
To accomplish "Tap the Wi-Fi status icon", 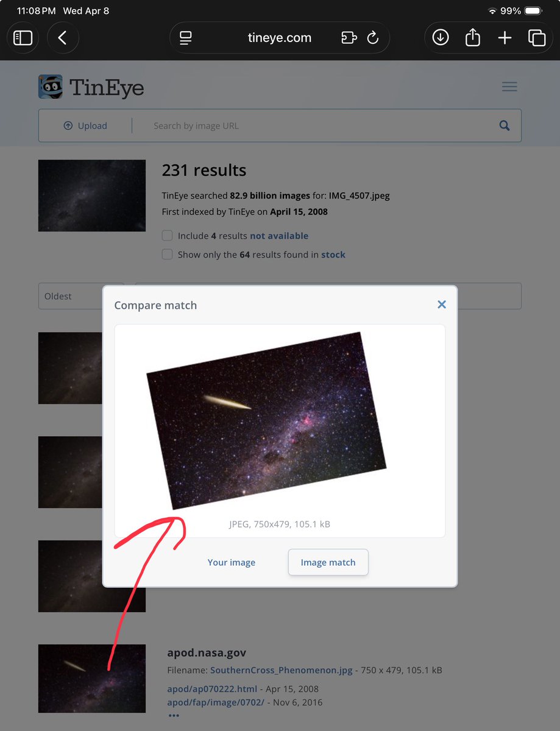I will point(492,11).
